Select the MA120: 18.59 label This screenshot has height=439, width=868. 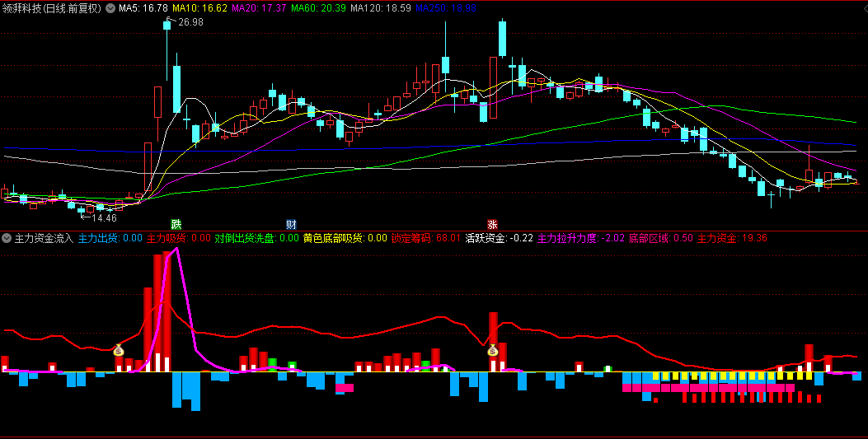tap(381, 8)
